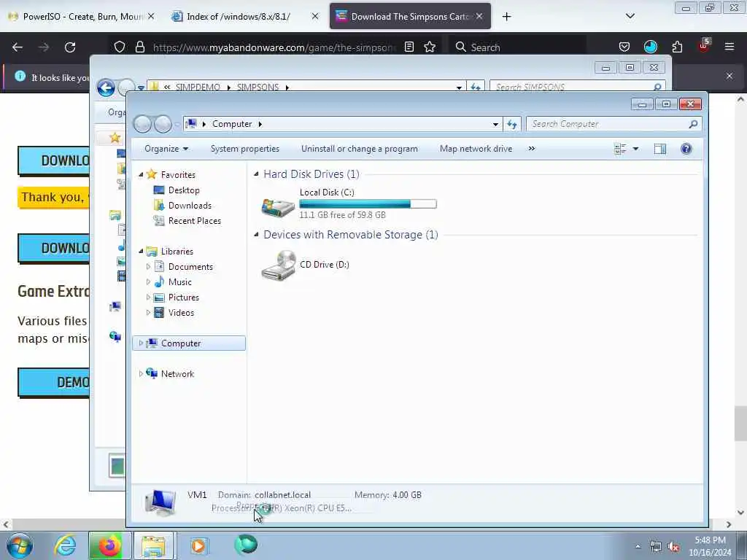Click SIMPDEMO breadcrumb in background window
747x560 pixels.
coord(198,87)
